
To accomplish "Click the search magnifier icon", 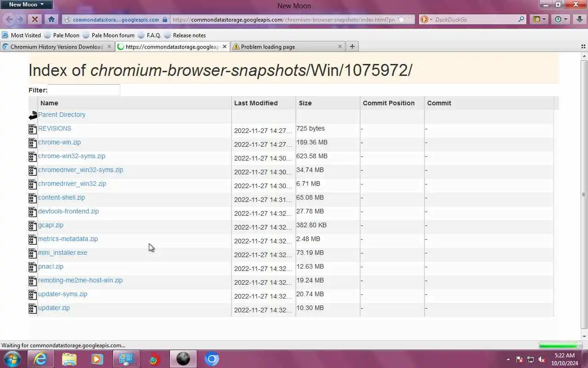I will 521,20.
